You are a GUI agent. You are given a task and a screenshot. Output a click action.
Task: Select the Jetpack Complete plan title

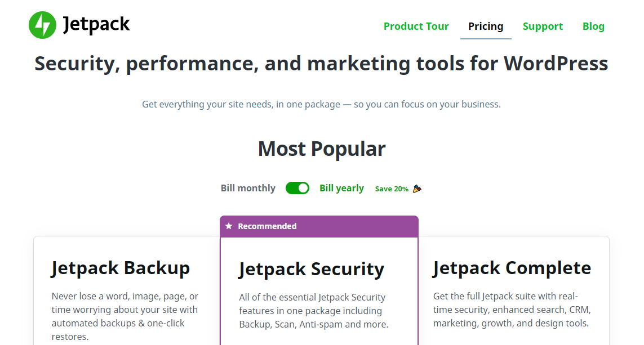click(x=512, y=268)
